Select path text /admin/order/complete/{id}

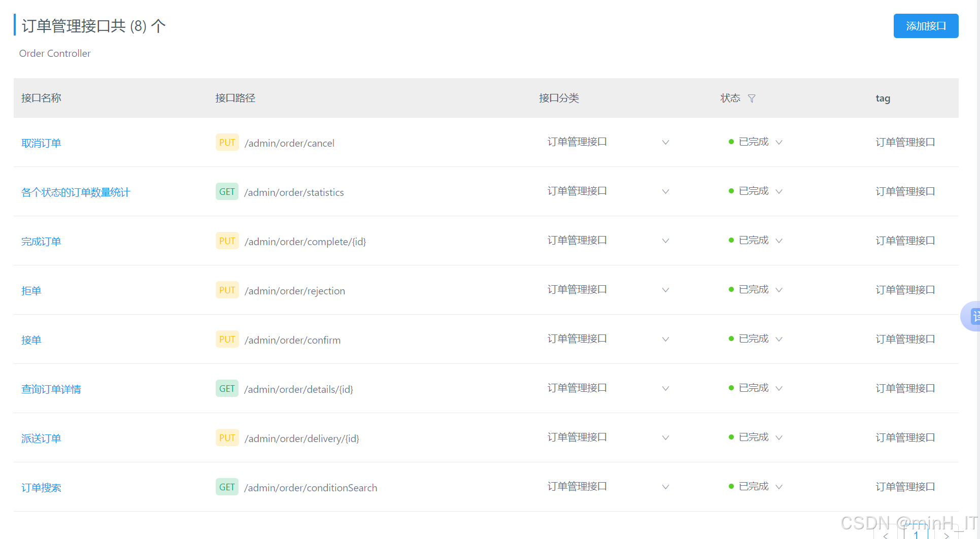[305, 242]
